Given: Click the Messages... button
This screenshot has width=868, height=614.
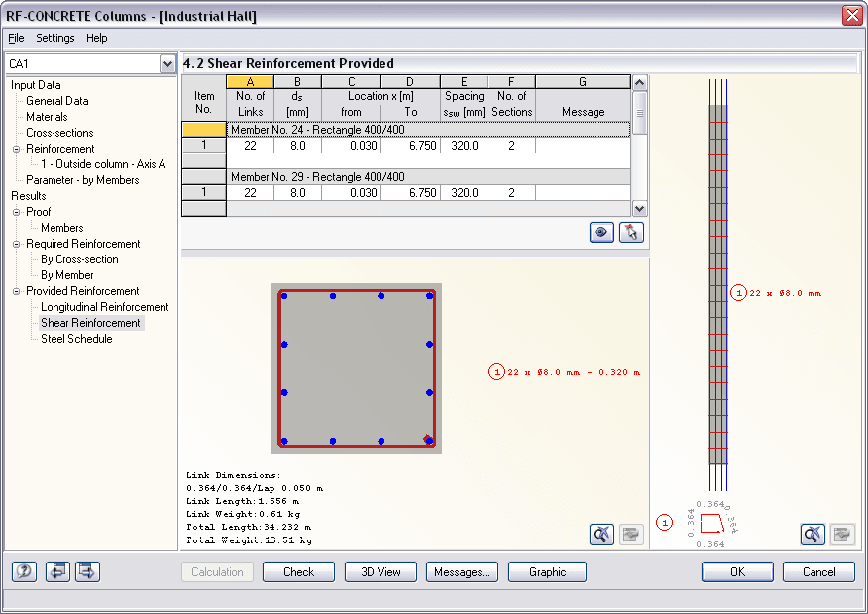Looking at the screenshot, I should pyautogui.click(x=462, y=572).
